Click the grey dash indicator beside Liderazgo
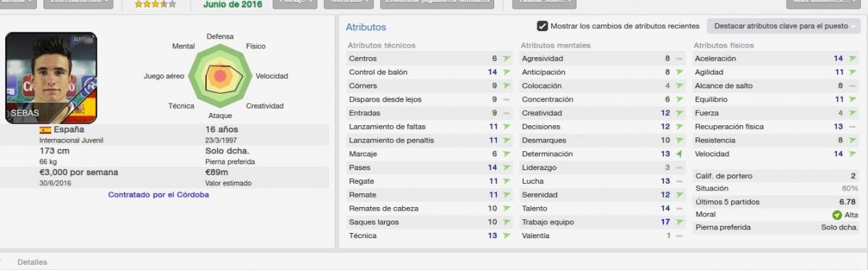 (678, 168)
